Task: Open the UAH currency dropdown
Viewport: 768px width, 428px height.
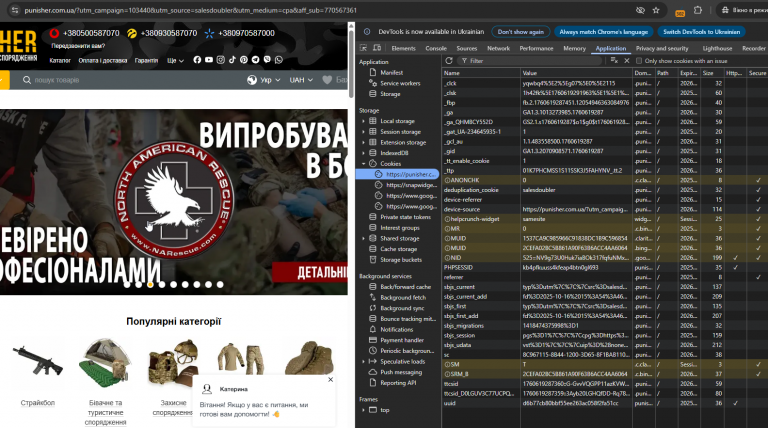Action: [x=300, y=80]
